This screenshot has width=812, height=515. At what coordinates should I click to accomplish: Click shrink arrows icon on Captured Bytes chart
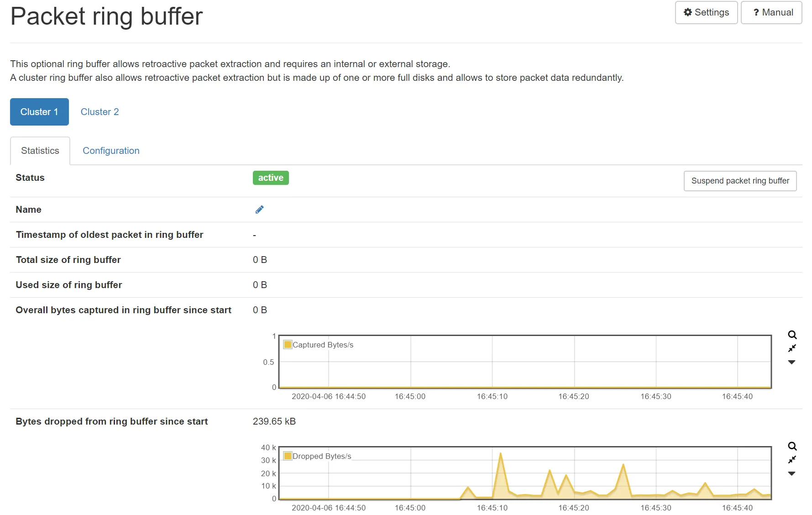(x=792, y=348)
